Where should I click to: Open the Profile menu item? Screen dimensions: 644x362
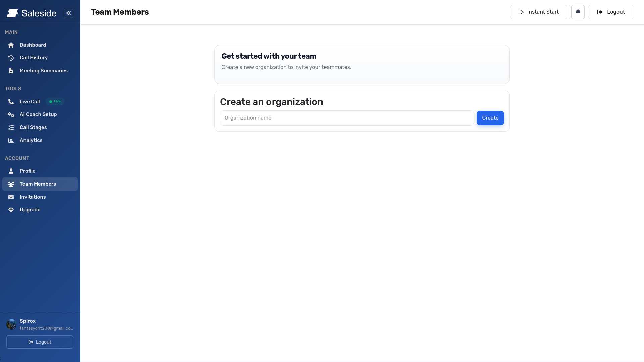[x=28, y=171]
